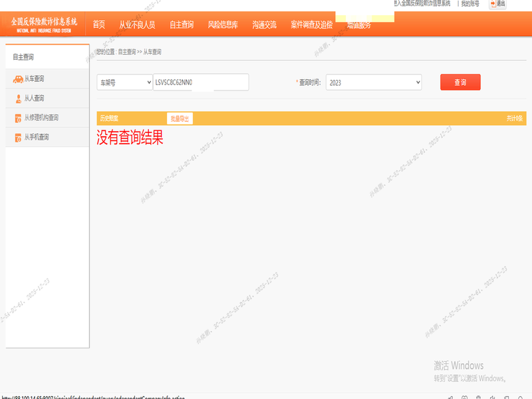532x399 pixels.
Task: Open the 首页 menu item
Action: [x=99, y=25]
